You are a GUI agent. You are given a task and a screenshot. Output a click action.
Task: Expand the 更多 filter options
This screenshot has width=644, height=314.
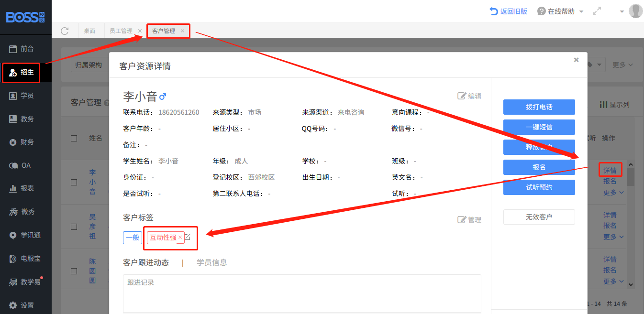(x=623, y=65)
